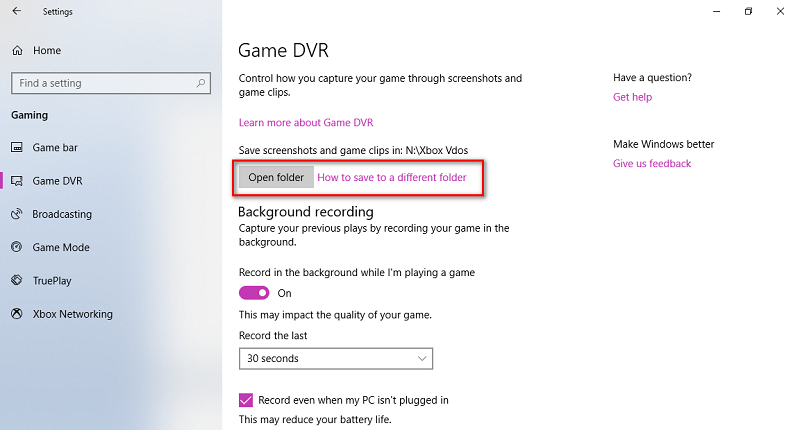Click the Have a question? text
This screenshot has height=430, width=800.
[x=653, y=78]
